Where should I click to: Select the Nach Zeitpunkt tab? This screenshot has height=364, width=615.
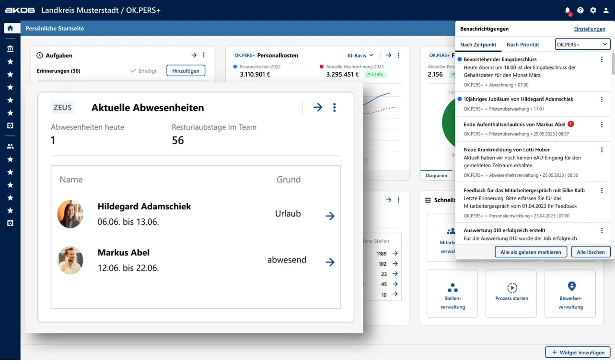tap(478, 45)
